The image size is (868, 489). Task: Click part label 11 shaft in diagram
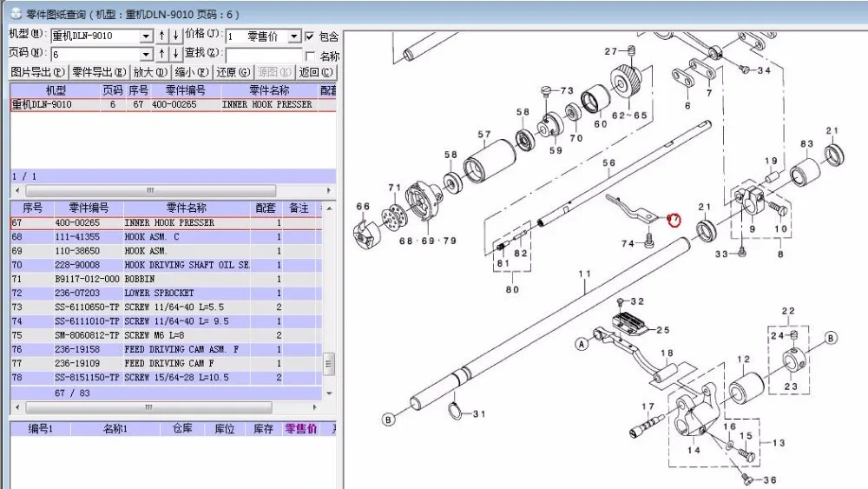(584, 274)
